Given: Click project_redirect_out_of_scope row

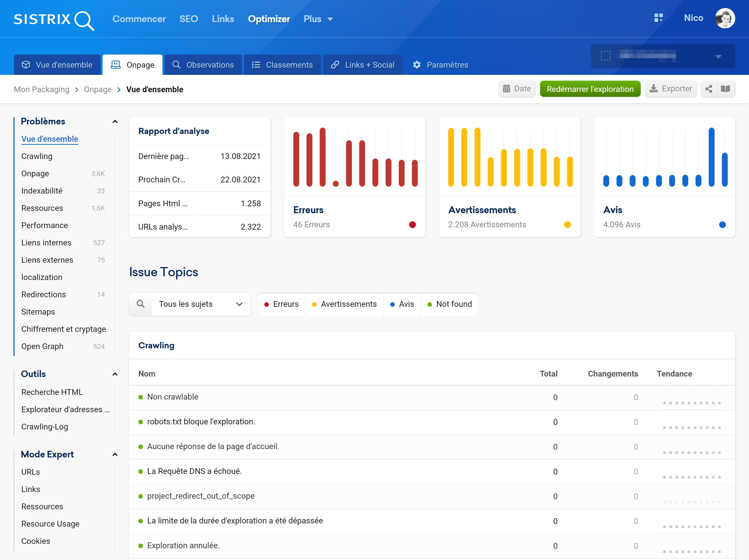Looking at the screenshot, I should (432, 496).
